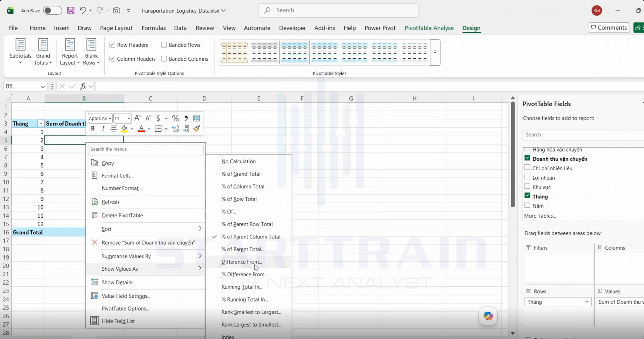Open the Blank Rows button

[x=91, y=52]
